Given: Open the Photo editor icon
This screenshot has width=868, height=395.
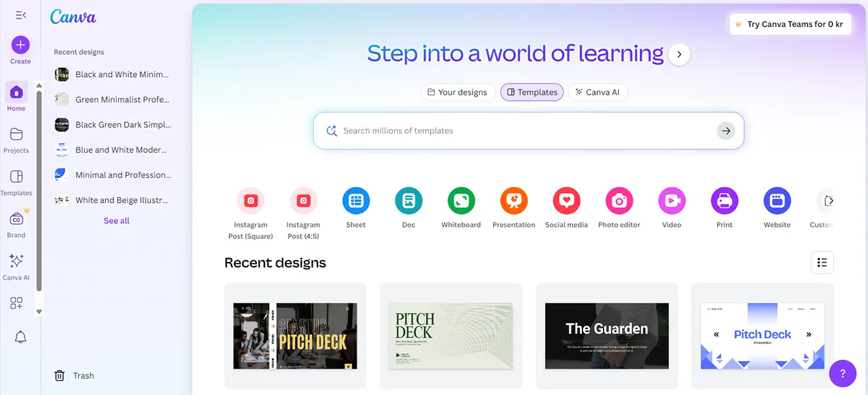Looking at the screenshot, I should point(619,201).
